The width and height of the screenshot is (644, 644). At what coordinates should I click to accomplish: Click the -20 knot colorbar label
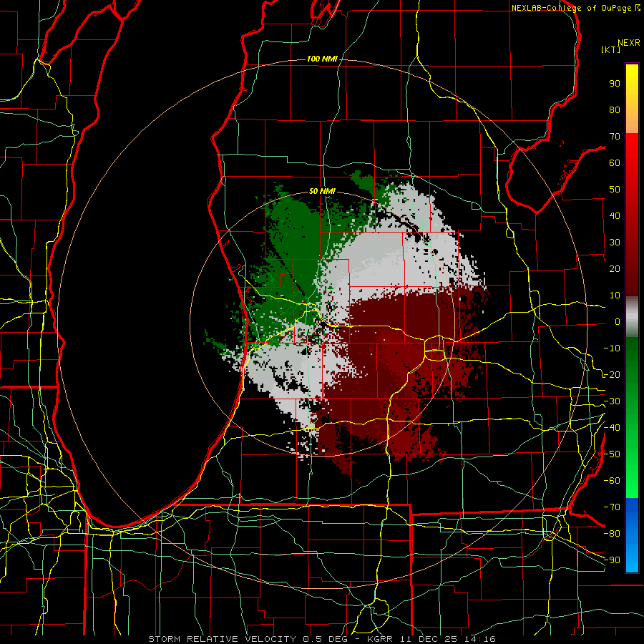pyautogui.click(x=612, y=374)
